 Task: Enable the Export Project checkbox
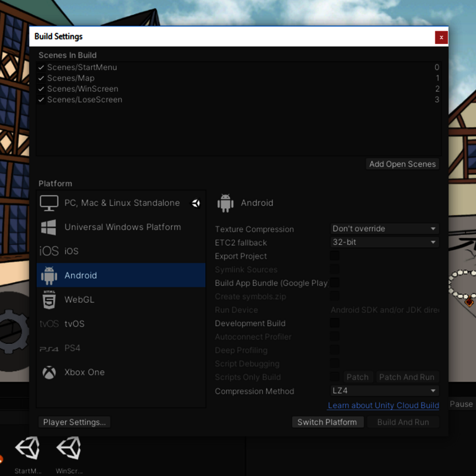[335, 256]
